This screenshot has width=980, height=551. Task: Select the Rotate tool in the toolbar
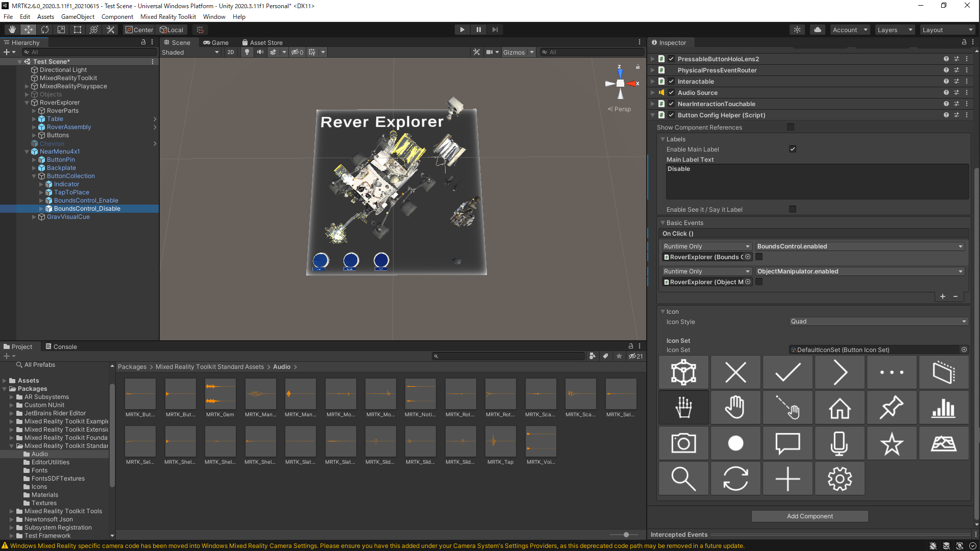coord(45,30)
